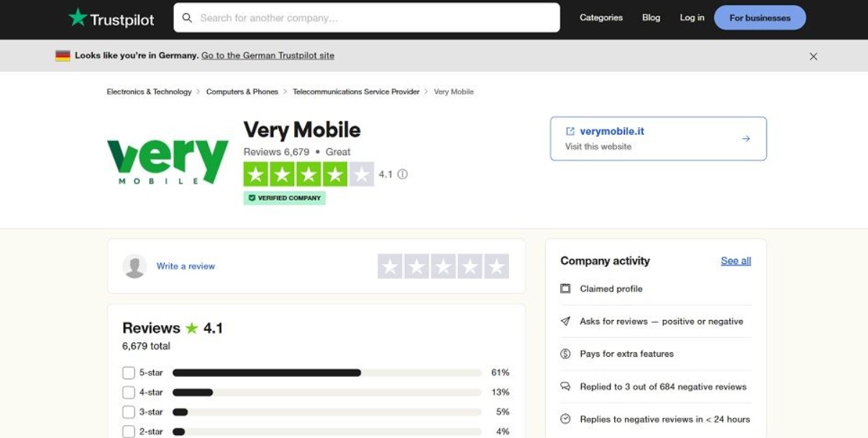
Task: Click the Very Mobile breadcrumb
Action: (454, 91)
